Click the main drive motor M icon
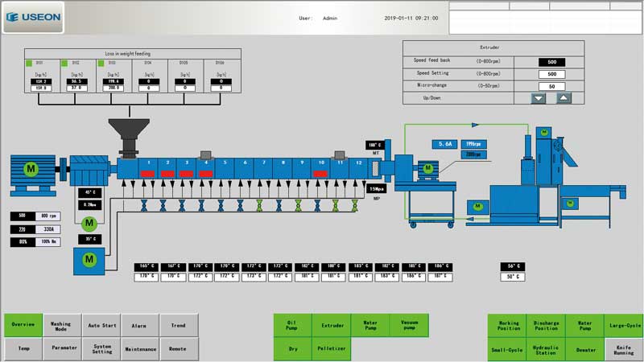This screenshot has width=644, height=362. click(x=31, y=169)
